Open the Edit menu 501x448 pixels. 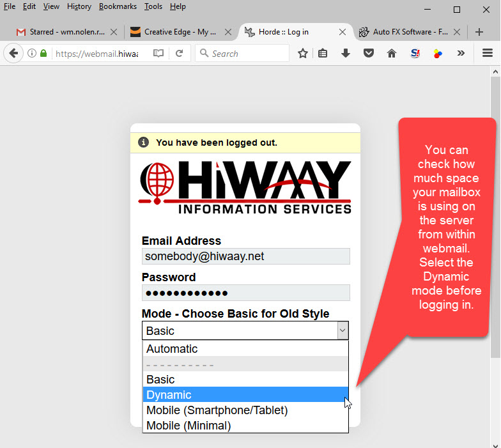click(x=29, y=6)
